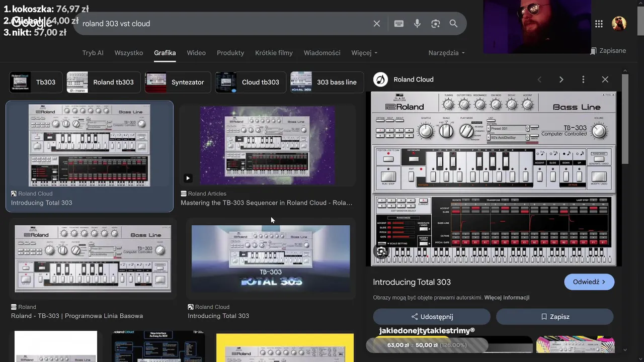Open the Roland Cloud New Interface thumbnail
Screen dimensions: 644x362
(x=158, y=346)
